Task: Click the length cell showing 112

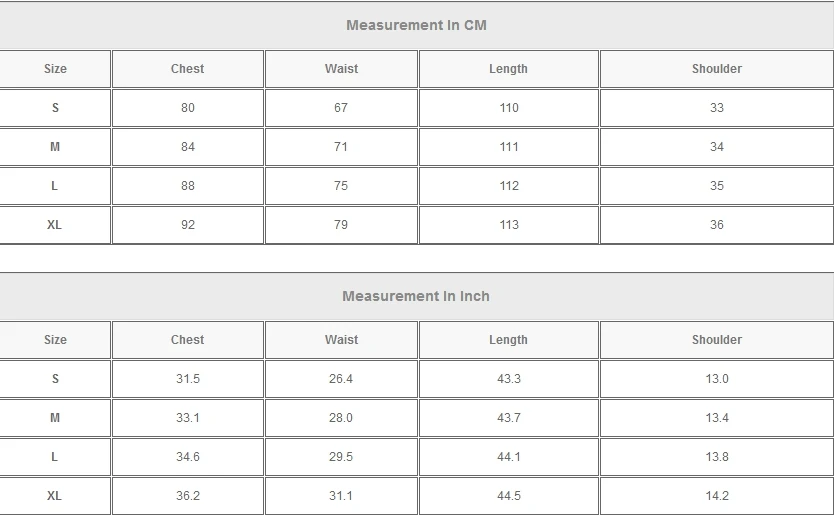Action: [509, 186]
